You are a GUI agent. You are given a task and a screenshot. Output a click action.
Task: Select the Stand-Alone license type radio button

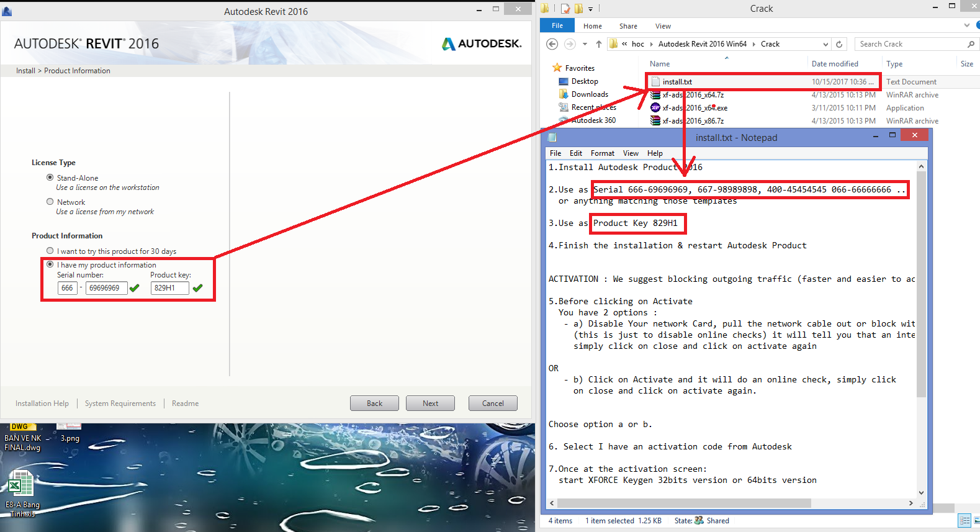tap(50, 178)
